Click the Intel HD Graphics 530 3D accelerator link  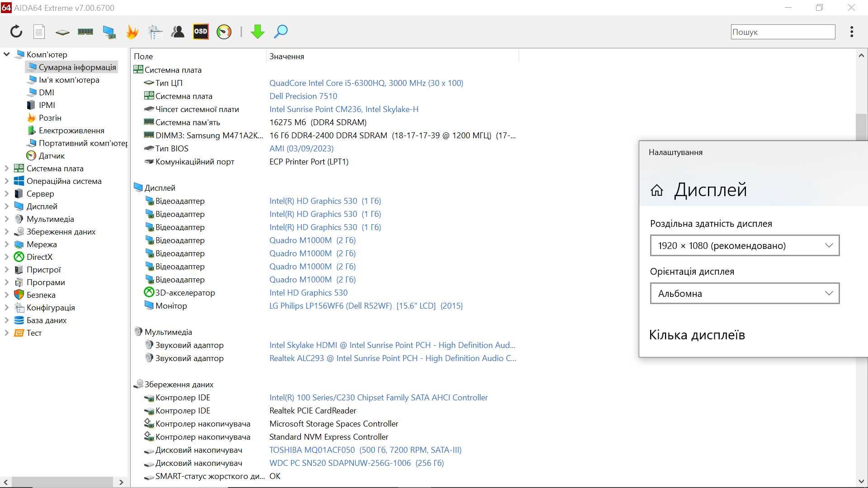coord(308,292)
